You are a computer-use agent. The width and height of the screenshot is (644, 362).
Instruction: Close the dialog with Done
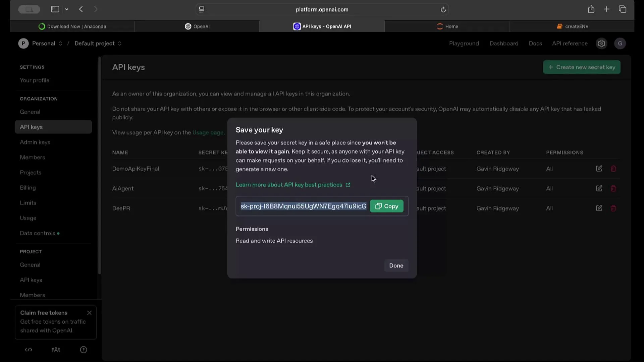(396, 265)
